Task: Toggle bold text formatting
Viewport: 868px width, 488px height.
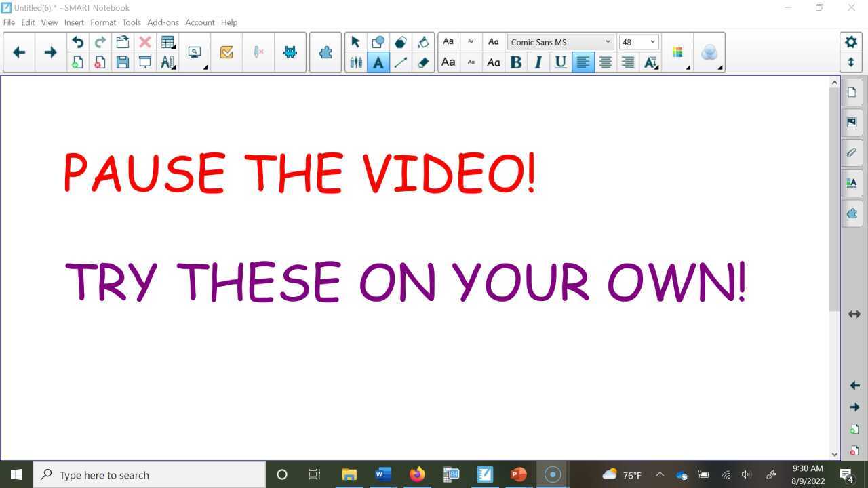Action: pyautogui.click(x=515, y=62)
